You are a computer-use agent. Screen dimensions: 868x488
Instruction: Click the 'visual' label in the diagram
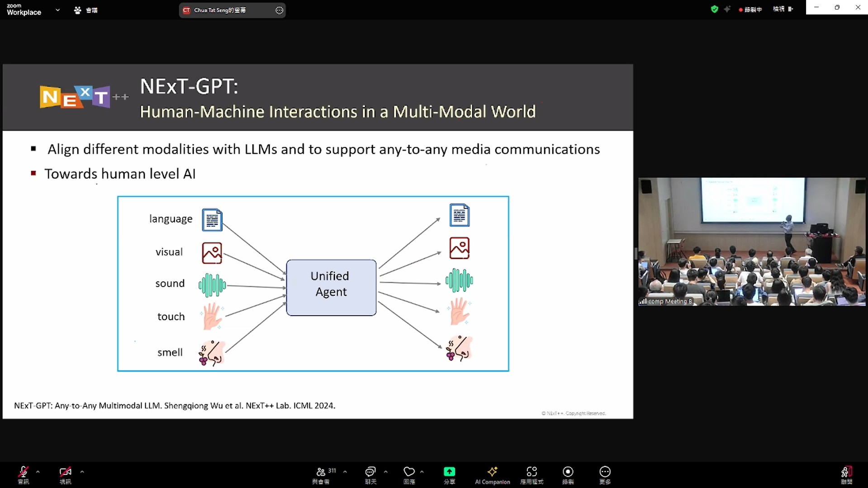tap(169, 252)
